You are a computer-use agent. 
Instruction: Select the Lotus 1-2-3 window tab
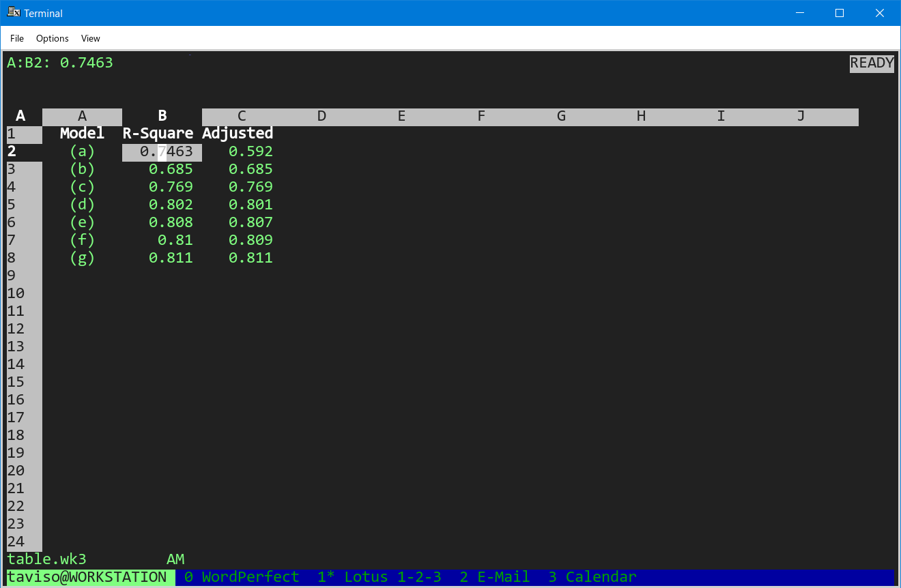[x=380, y=577]
